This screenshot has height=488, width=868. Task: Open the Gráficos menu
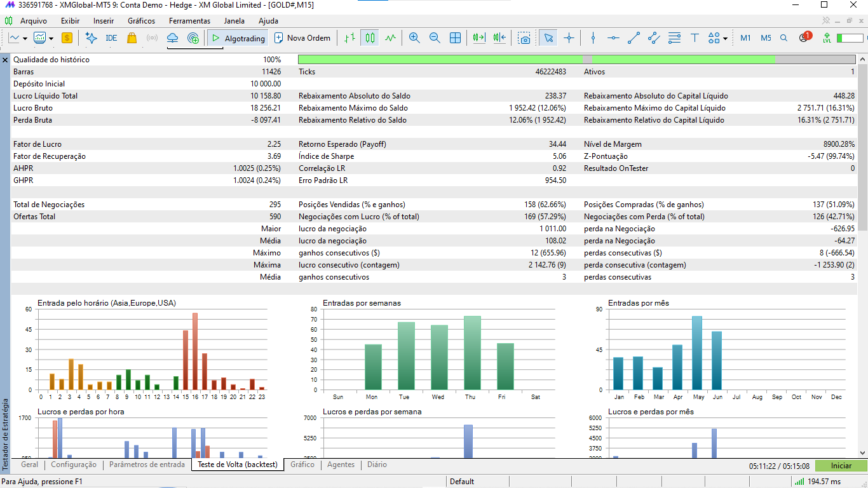pyautogui.click(x=141, y=21)
